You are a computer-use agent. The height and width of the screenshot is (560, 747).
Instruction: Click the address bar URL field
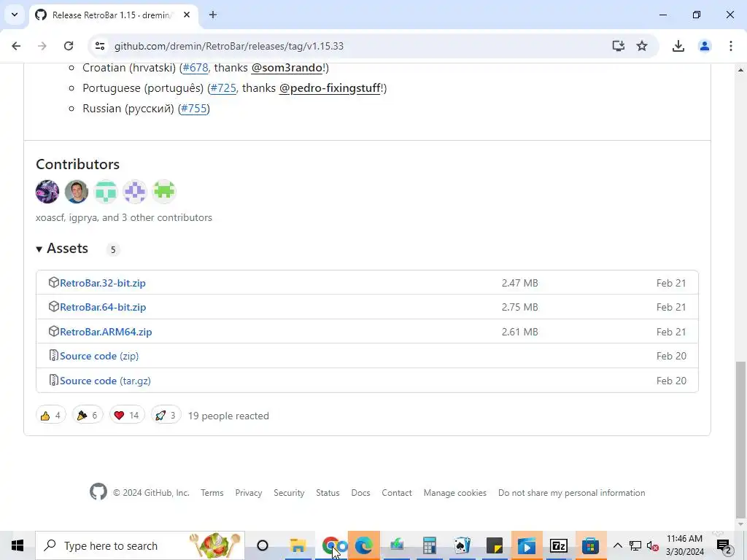click(352, 46)
